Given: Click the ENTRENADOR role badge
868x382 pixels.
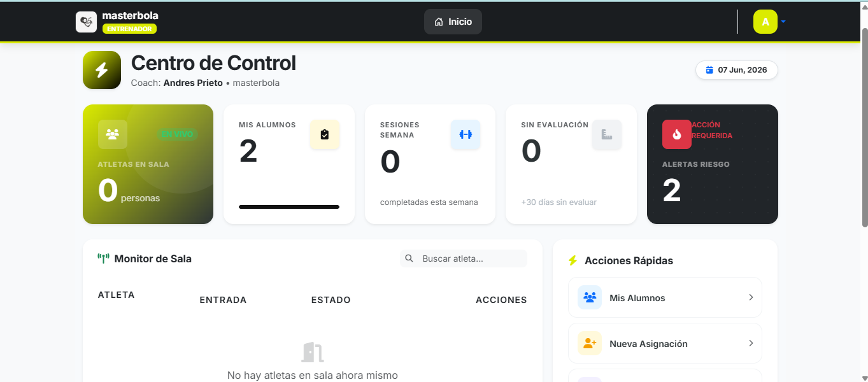Looking at the screenshot, I should coord(129,29).
